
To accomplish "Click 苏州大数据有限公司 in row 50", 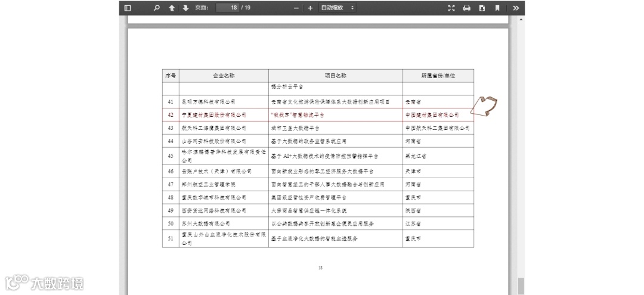I will point(206,223).
